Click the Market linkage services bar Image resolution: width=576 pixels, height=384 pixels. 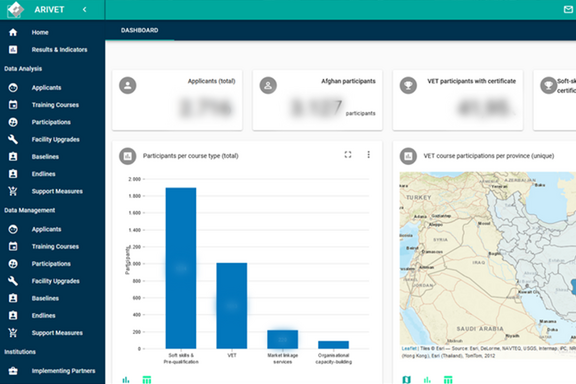pyautogui.click(x=282, y=339)
